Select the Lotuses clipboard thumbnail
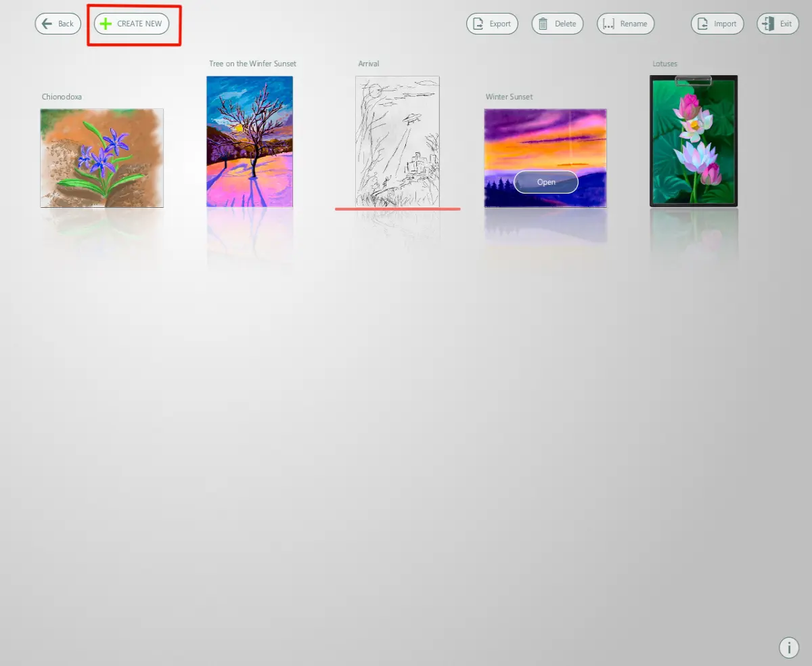This screenshot has width=812, height=666. 694,141
